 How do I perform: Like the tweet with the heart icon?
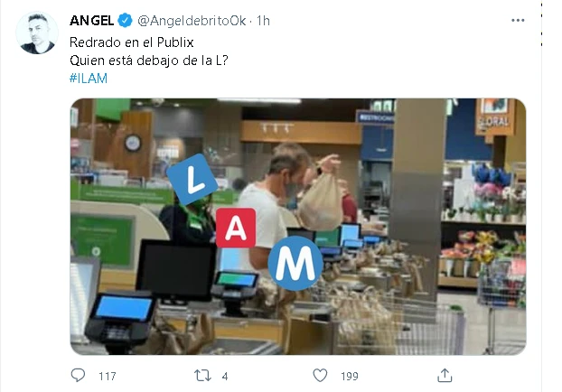(320, 376)
